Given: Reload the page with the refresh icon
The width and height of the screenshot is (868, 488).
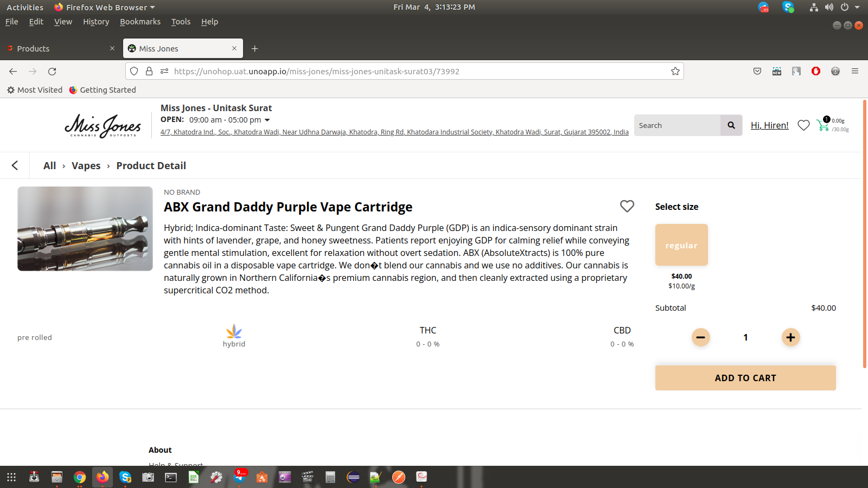Looking at the screenshot, I should (52, 72).
